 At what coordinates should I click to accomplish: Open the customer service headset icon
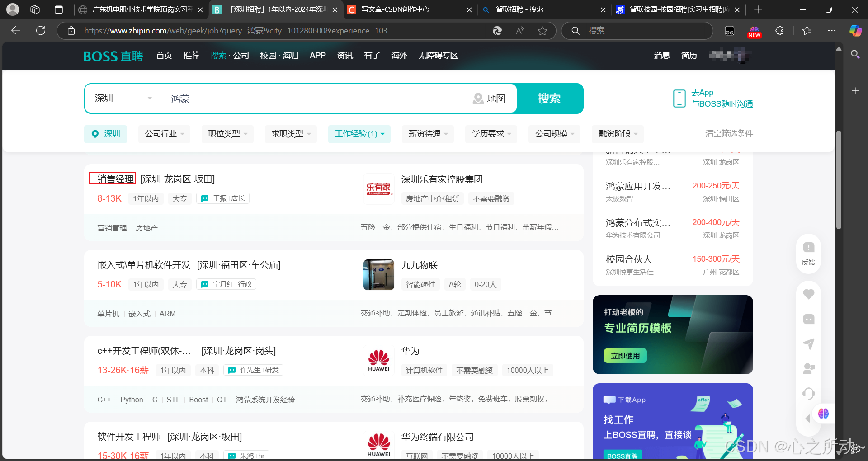808,393
